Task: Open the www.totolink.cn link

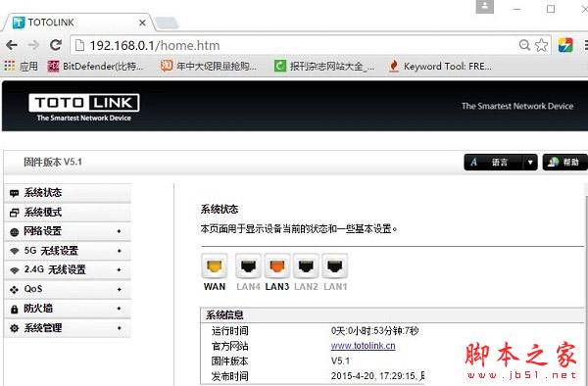Action: [x=363, y=346]
